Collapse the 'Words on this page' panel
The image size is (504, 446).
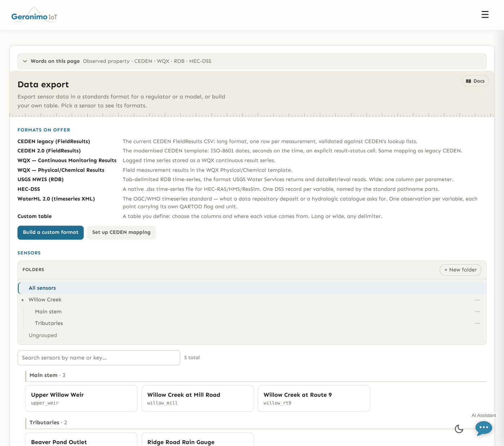point(252,61)
